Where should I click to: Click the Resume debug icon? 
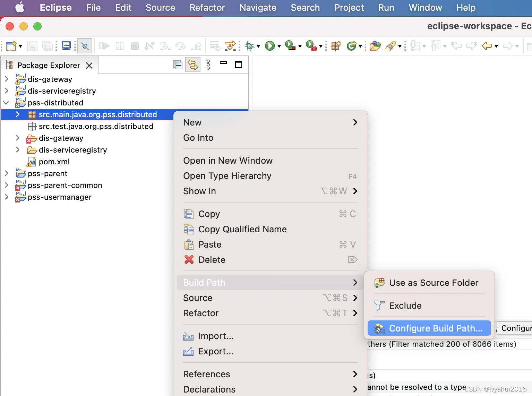click(104, 46)
